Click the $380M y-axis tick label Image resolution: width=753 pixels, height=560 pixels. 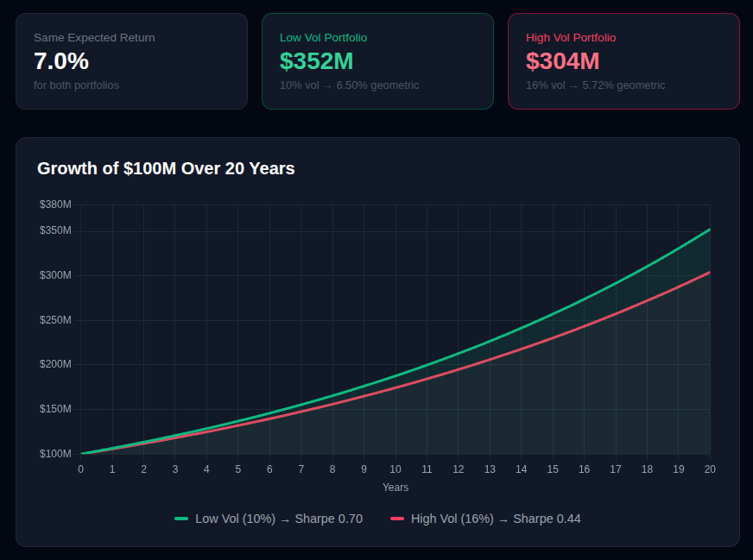55,204
